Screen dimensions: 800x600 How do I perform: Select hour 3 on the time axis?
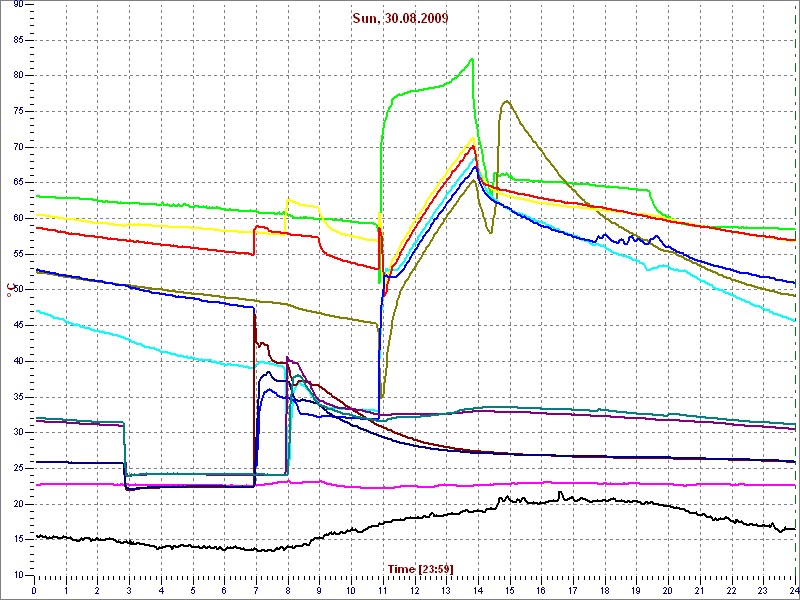tap(129, 592)
